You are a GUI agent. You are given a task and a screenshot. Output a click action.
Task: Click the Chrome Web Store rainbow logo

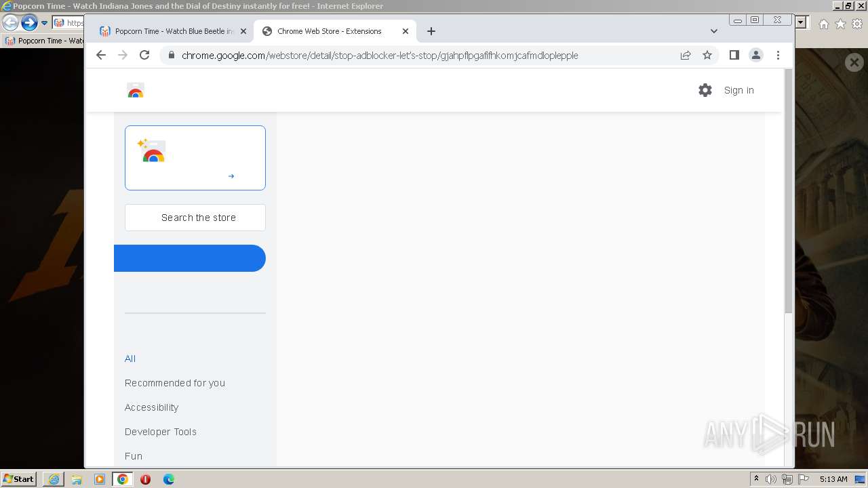(136, 90)
